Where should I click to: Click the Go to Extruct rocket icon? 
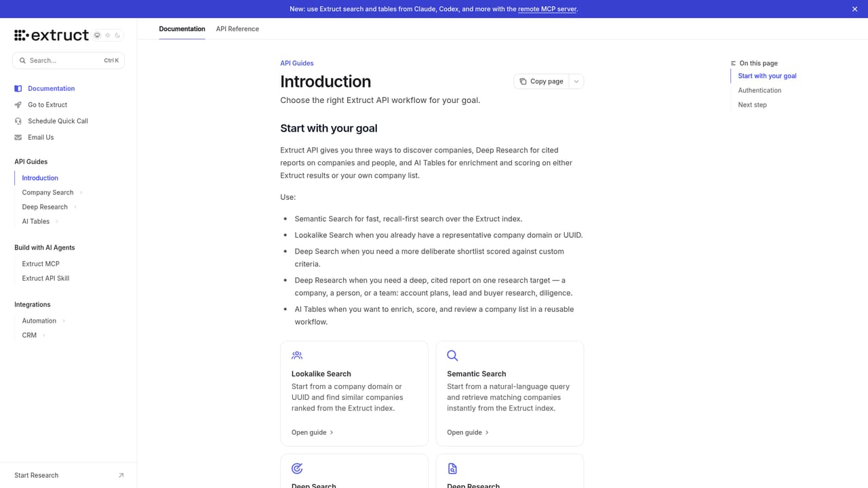(x=18, y=105)
